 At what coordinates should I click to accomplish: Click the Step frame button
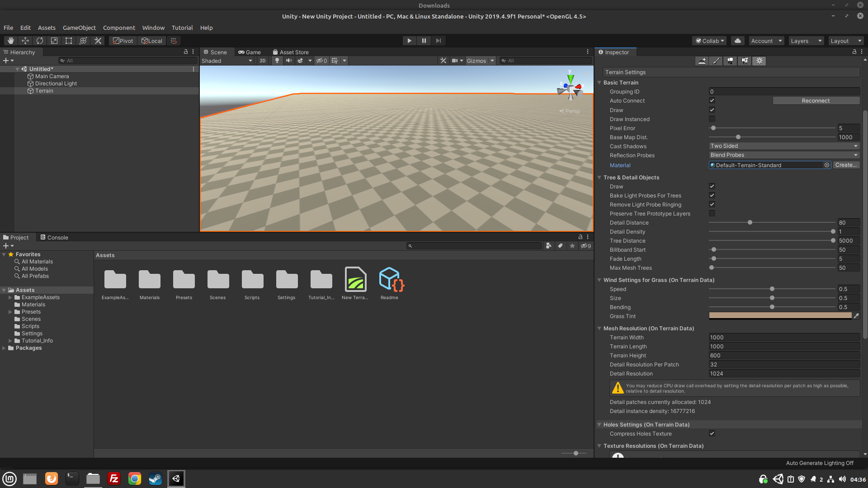(439, 41)
